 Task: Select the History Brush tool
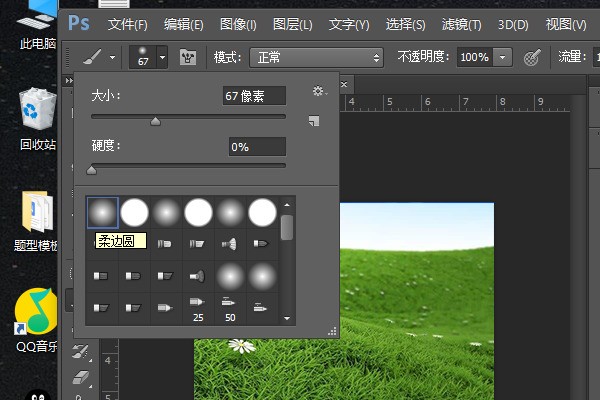pos(80,352)
